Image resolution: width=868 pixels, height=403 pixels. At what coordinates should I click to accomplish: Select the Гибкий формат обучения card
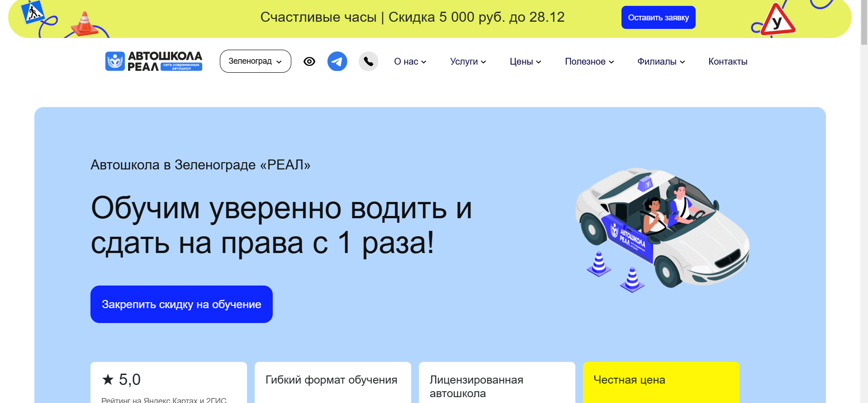pyautogui.click(x=333, y=382)
